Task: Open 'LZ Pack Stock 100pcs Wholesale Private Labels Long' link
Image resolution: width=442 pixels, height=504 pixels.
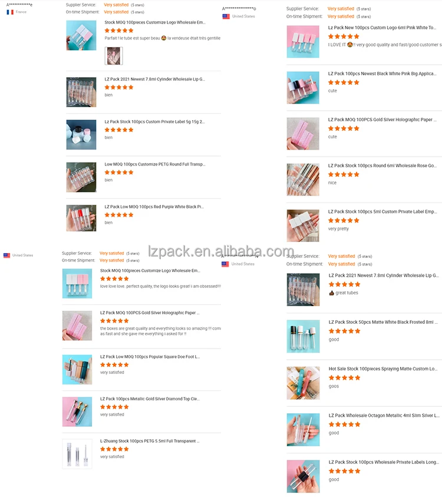Action: pos(384,462)
